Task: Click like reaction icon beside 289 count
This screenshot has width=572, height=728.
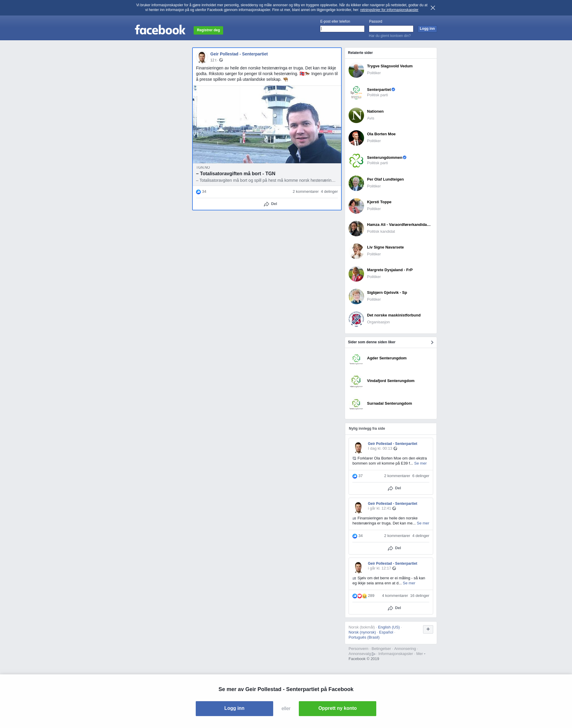Action: (355, 596)
